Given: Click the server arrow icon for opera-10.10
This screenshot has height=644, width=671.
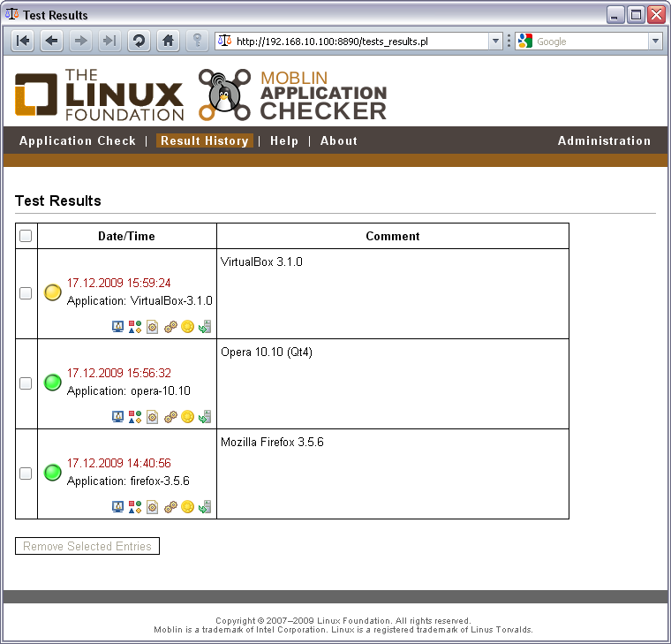Looking at the screenshot, I should (x=205, y=417).
